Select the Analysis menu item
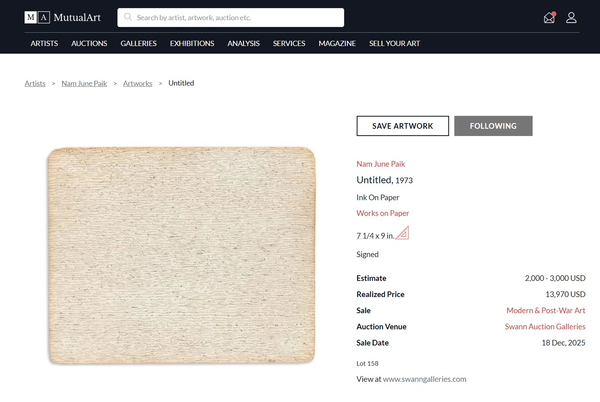 [x=243, y=44]
